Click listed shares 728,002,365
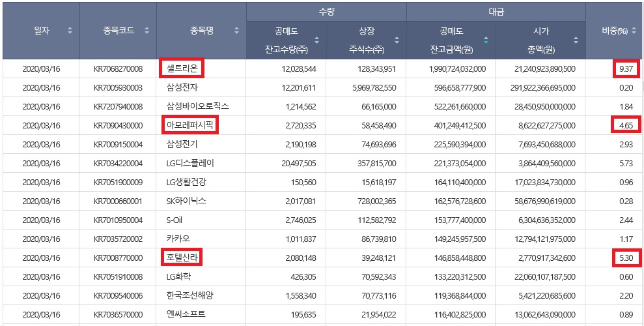The image size is (644, 326). (376, 201)
